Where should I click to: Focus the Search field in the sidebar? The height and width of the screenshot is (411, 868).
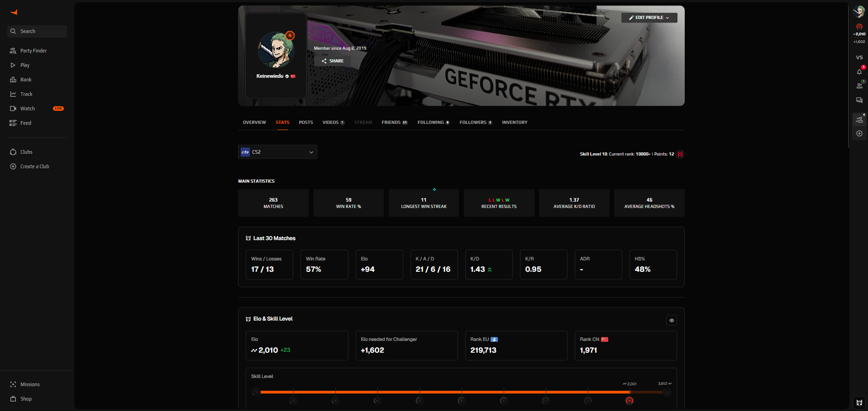coord(37,31)
